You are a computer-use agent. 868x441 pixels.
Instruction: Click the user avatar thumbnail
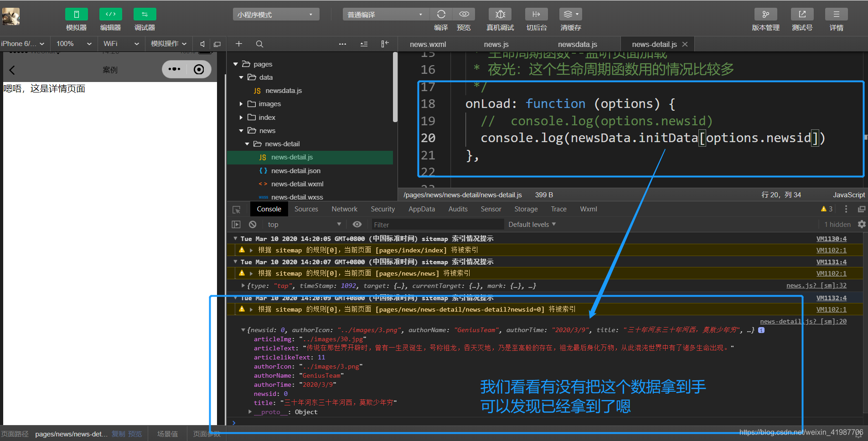tap(11, 16)
